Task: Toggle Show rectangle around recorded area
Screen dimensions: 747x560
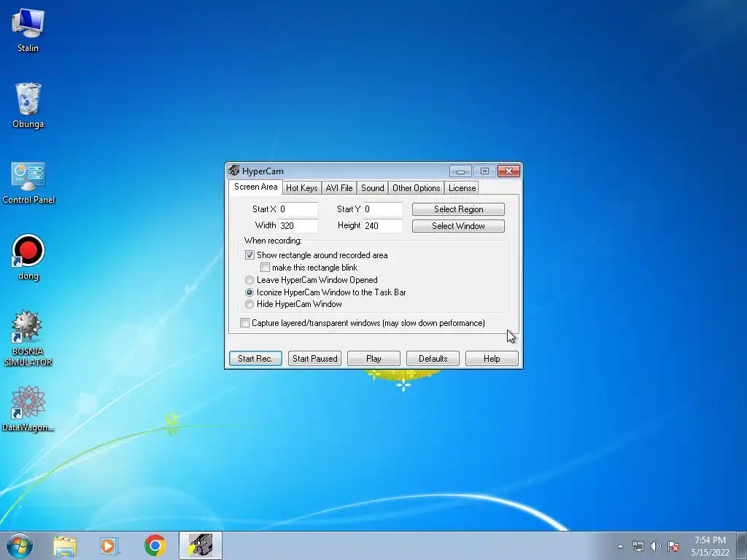Action: tap(249, 255)
